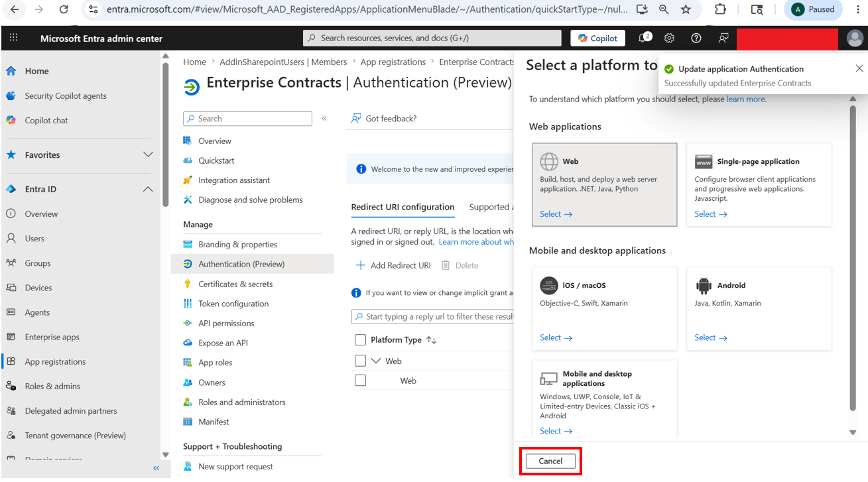
Task: Open Delegated admin partners
Action: (71, 410)
